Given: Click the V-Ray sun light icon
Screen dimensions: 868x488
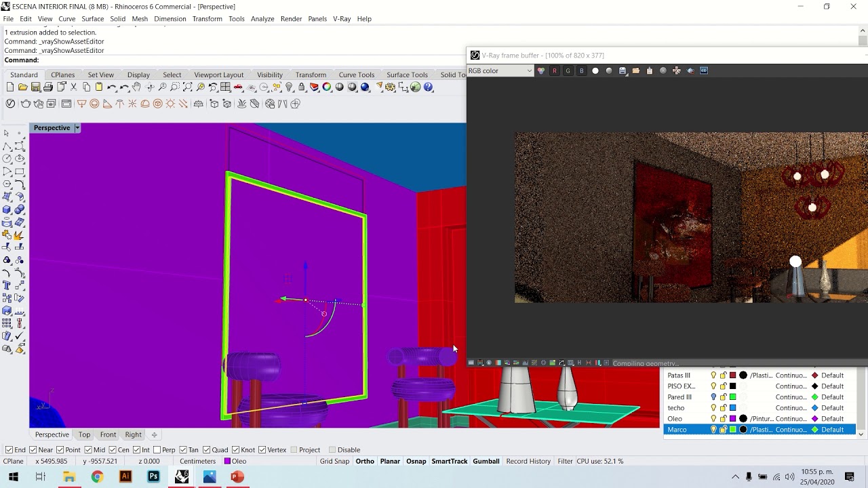Looking at the screenshot, I should [170, 104].
